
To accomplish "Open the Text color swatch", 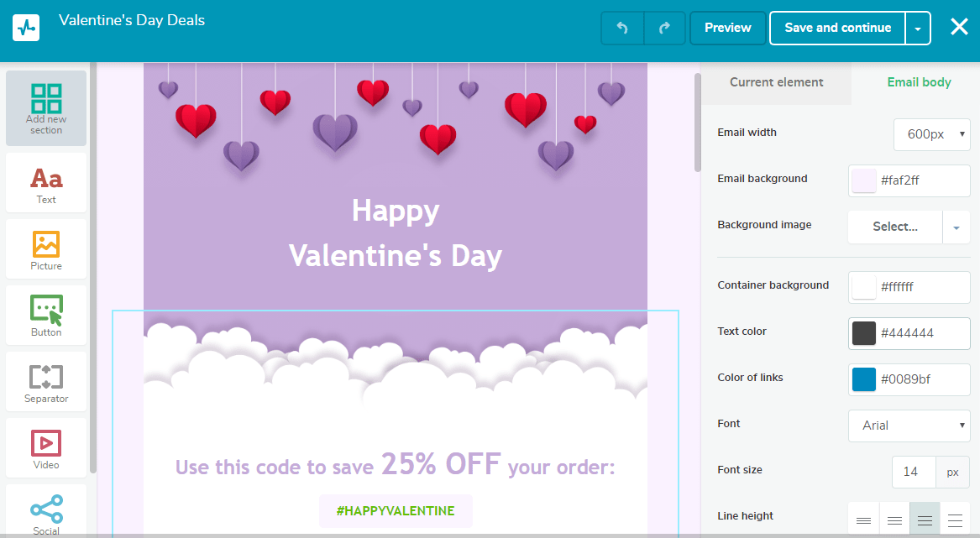I will pyautogui.click(x=864, y=333).
